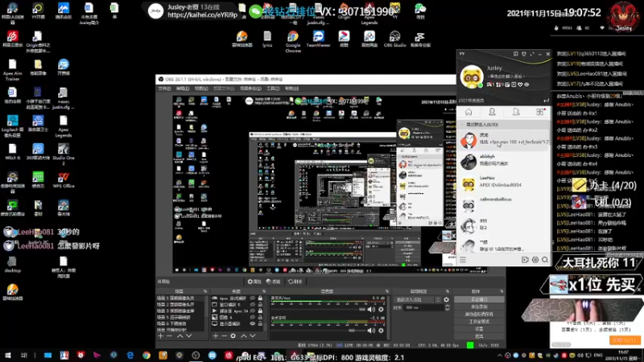
Task: Open the Studio One 2 desktop icon
Action: [x=64, y=154]
